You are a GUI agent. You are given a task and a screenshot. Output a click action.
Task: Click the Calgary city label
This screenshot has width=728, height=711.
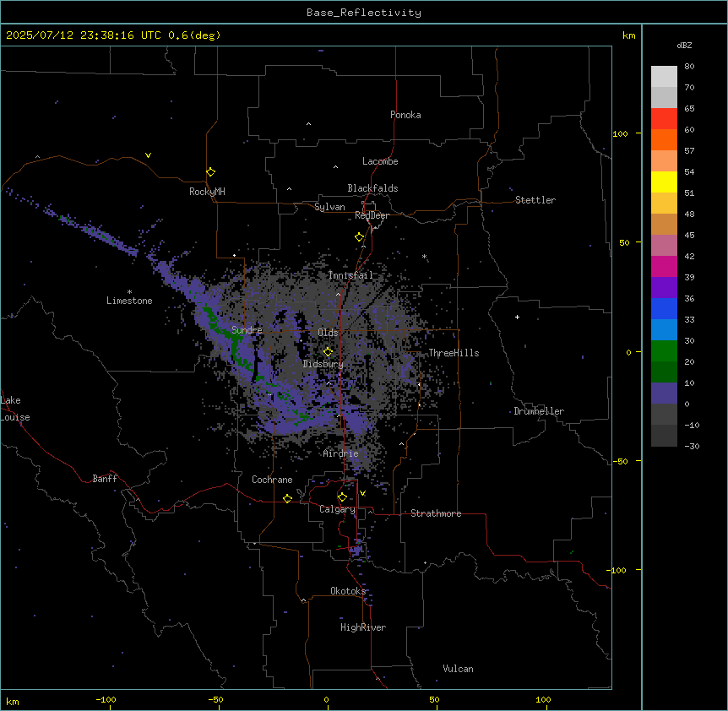click(337, 509)
